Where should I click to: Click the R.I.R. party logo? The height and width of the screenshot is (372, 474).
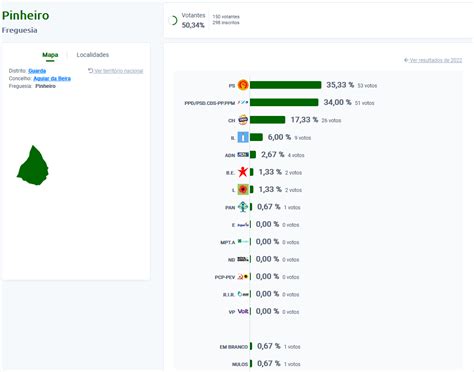(243, 294)
